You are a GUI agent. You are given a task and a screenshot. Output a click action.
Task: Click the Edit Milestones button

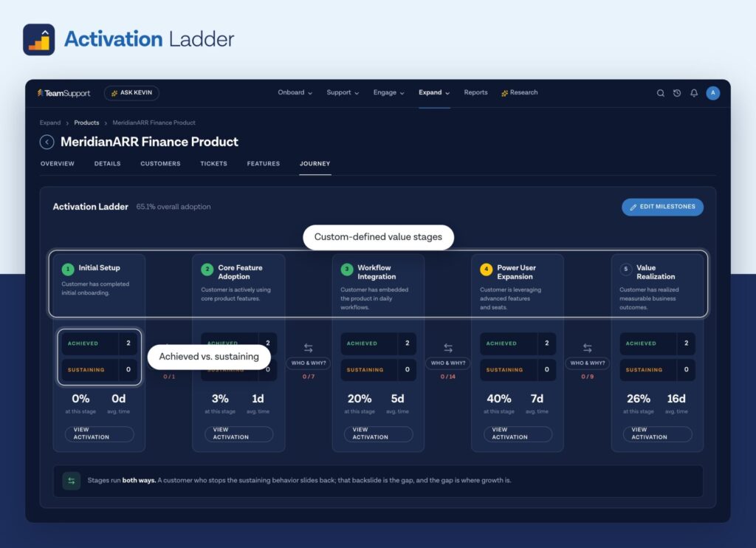662,207
